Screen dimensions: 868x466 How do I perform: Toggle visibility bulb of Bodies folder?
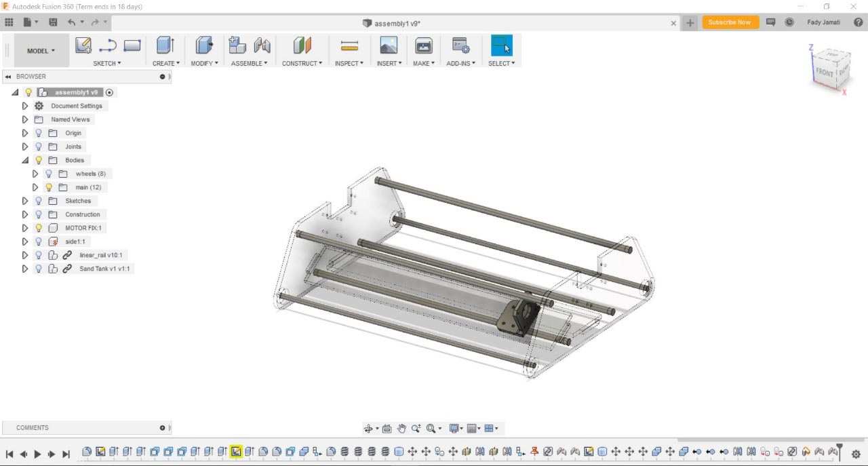(x=39, y=160)
